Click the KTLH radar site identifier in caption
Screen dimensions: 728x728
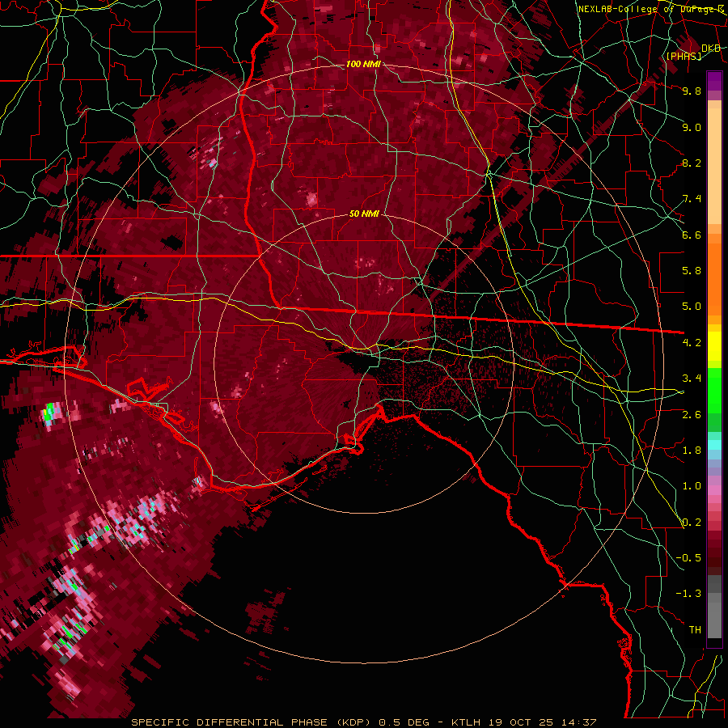point(467,722)
